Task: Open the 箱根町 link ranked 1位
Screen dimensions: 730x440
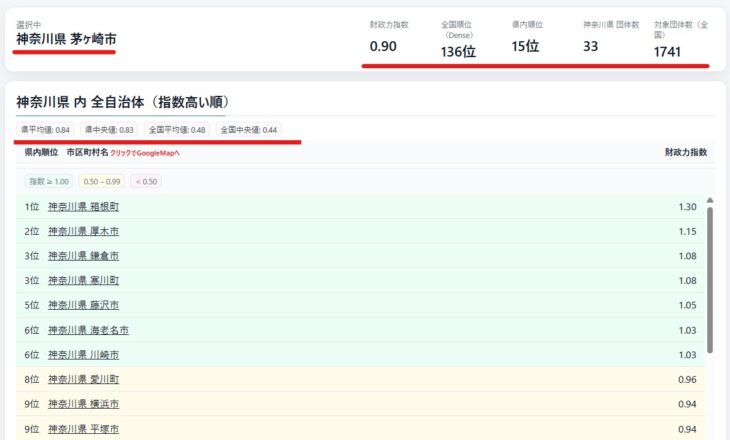Action: point(83,207)
